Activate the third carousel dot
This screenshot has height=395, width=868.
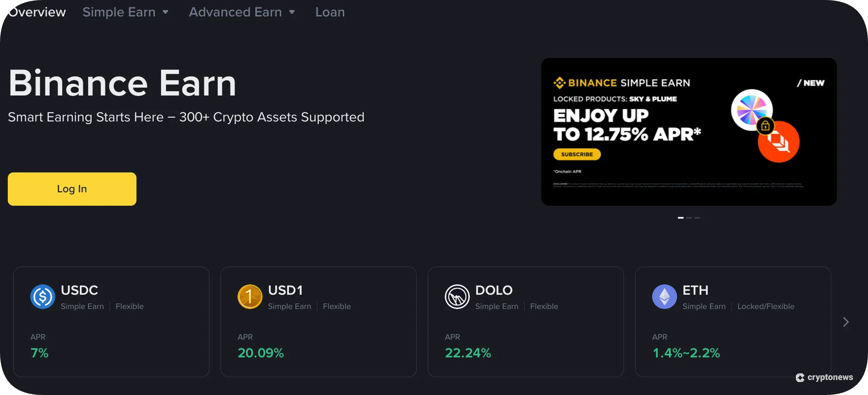(697, 218)
